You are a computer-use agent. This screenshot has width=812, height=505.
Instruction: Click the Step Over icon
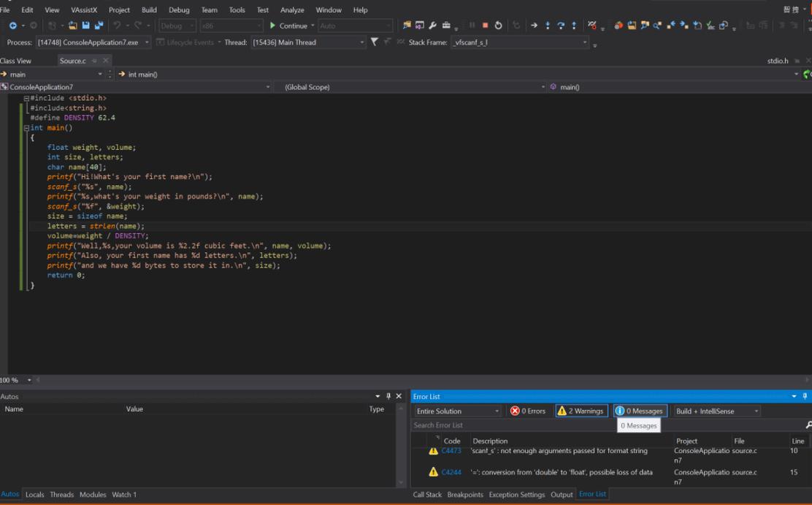(x=561, y=26)
